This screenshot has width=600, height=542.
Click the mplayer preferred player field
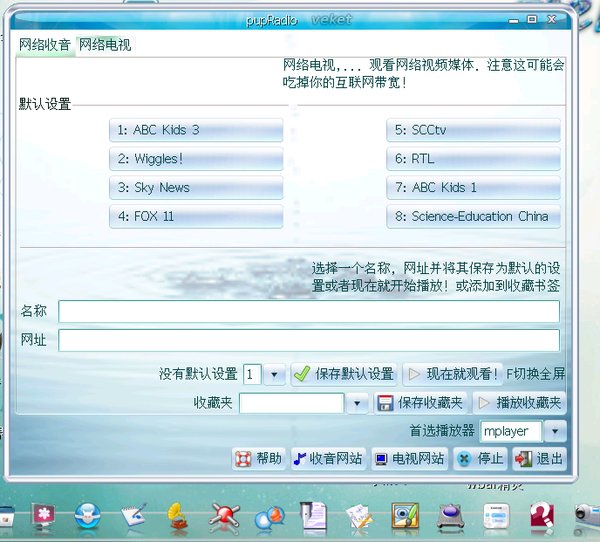click(x=511, y=432)
